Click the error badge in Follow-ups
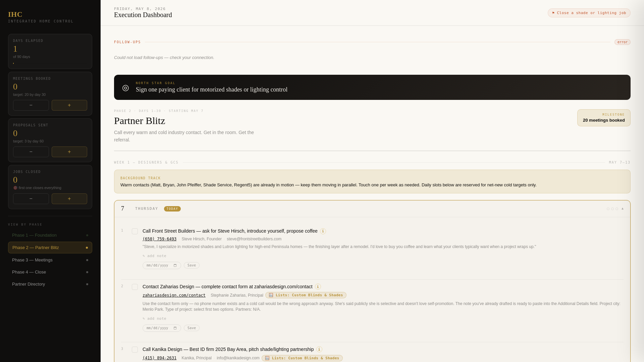This screenshot has width=644, height=362. pyautogui.click(x=623, y=42)
